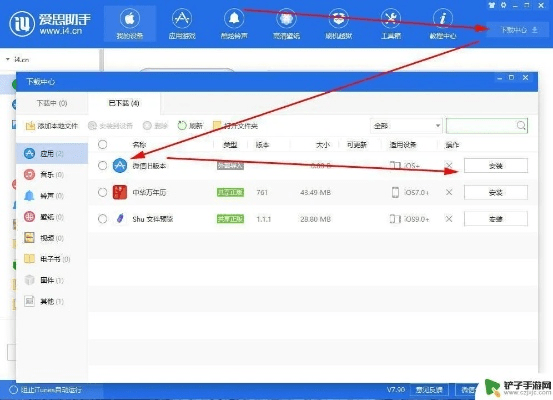
Task: Click 安装到设备 in the toolbar
Action: coord(110,126)
